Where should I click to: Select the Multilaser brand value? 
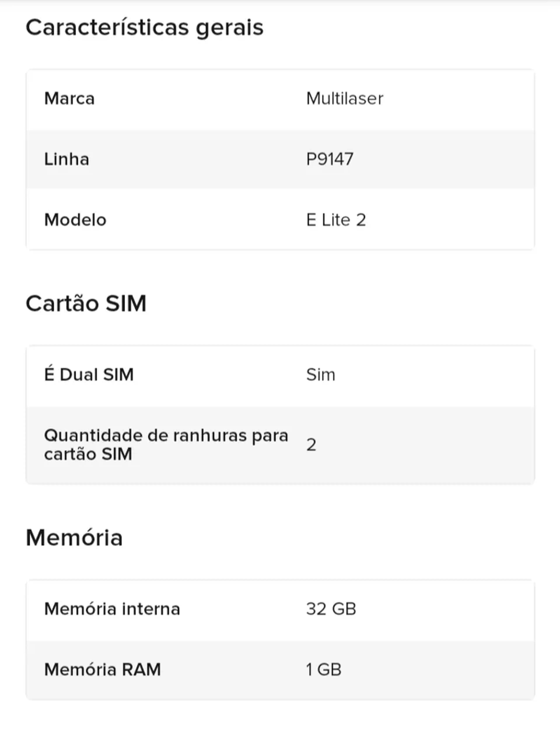pos(345,99)
